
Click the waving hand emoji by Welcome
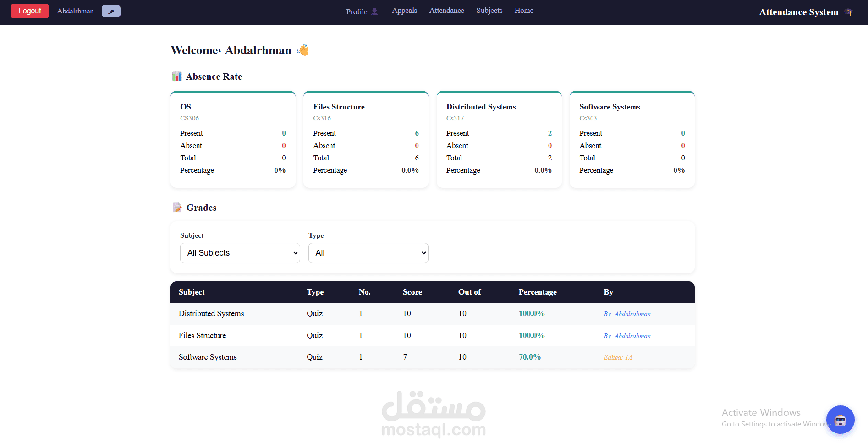point(303,50)
